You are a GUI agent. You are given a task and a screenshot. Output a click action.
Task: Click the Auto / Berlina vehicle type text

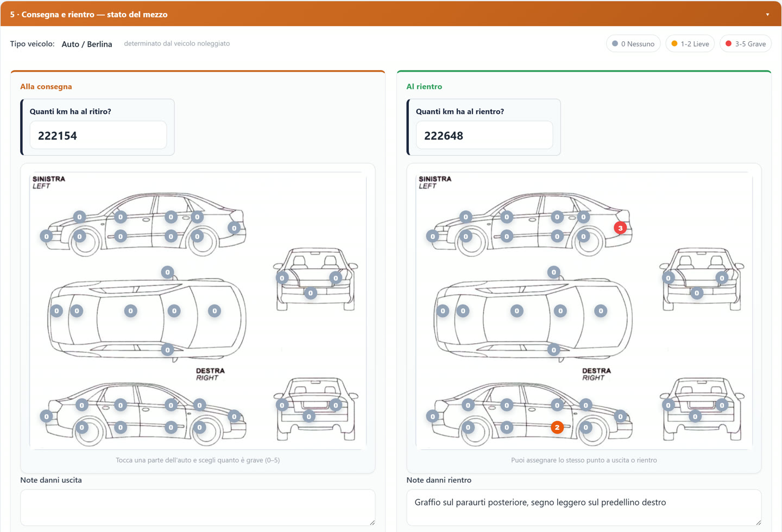click(x=87, y=44)
